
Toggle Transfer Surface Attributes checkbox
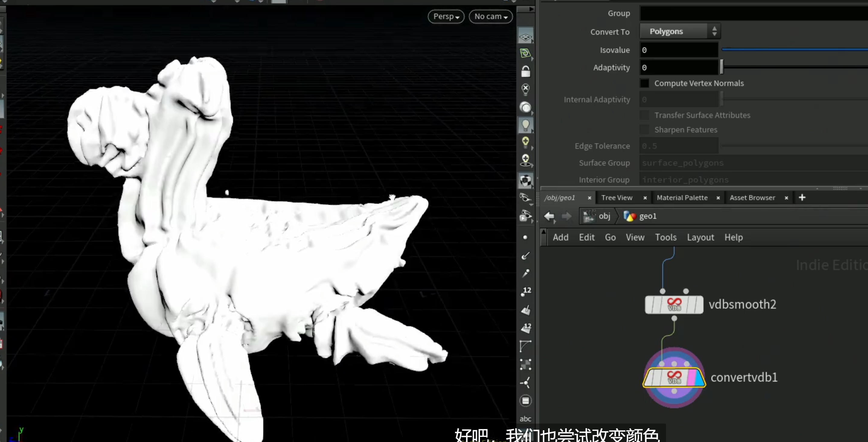[x=644, y=115]
